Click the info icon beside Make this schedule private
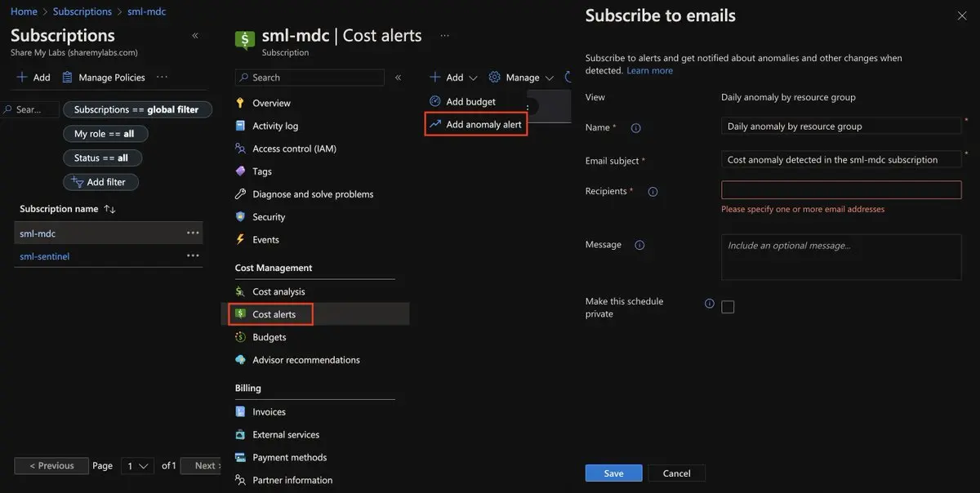980x493 pixels. [710, 304]
